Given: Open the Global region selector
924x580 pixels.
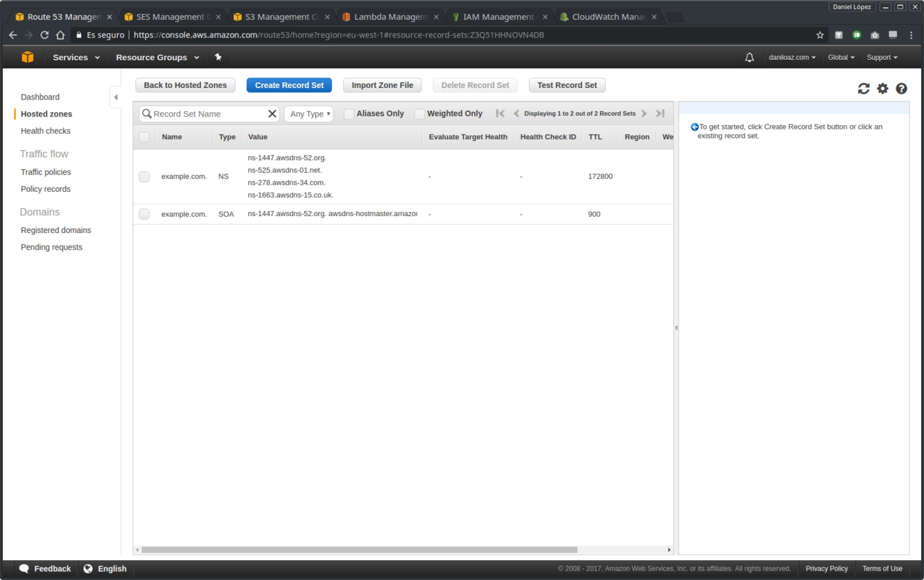Looking at the screenshot, I should pos(841,57).
